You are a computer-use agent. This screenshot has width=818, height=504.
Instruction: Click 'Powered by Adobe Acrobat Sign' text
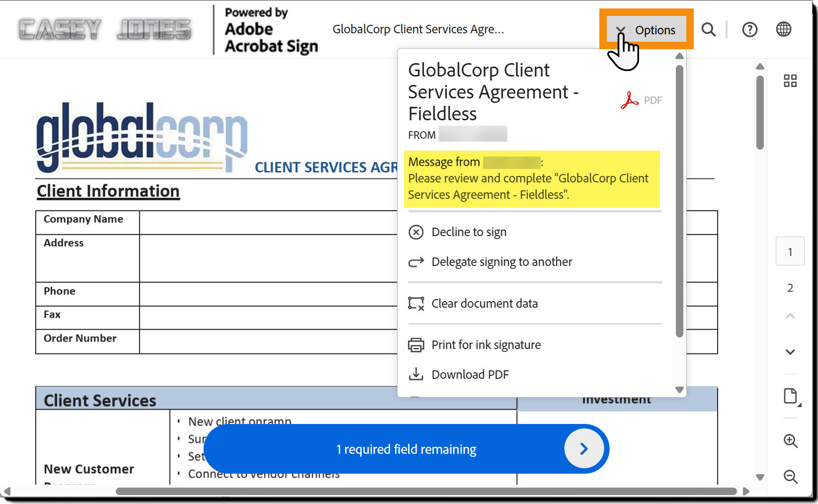(271, 30)
